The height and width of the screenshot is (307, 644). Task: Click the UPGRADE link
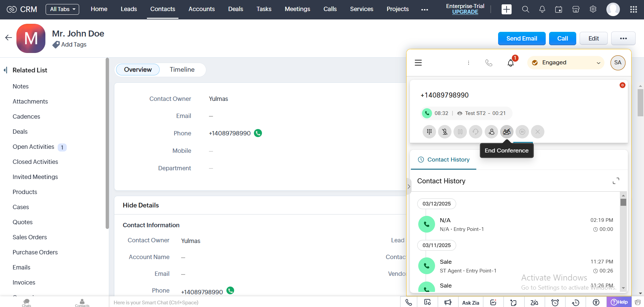(465, 12)
